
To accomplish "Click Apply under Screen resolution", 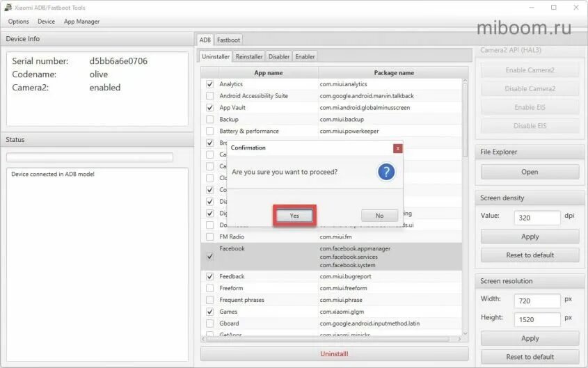I will pos(530,338).
